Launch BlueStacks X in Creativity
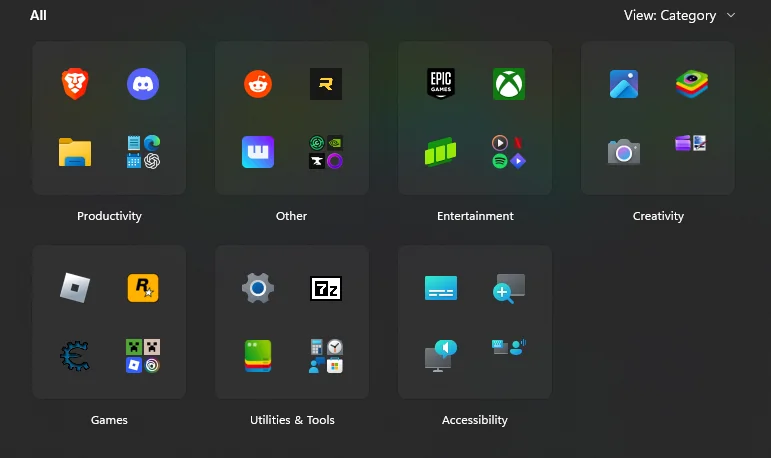Viewport: 771px width, 458px height. 691,84
